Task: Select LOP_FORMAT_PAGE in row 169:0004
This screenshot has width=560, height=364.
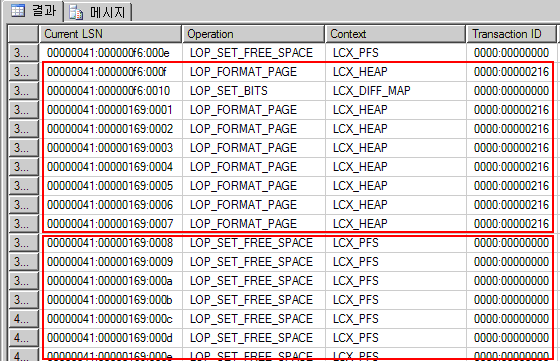Action: pyautogui.click(x=254, y=167)
